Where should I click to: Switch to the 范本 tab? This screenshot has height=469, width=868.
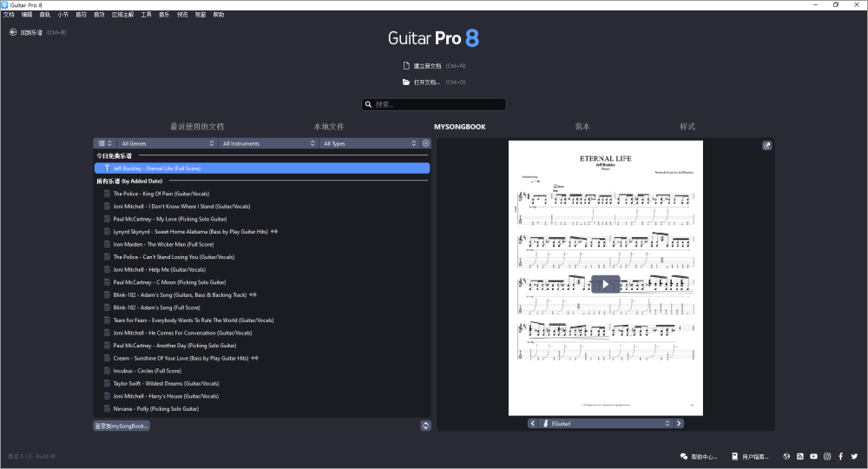tap(582, 126)
